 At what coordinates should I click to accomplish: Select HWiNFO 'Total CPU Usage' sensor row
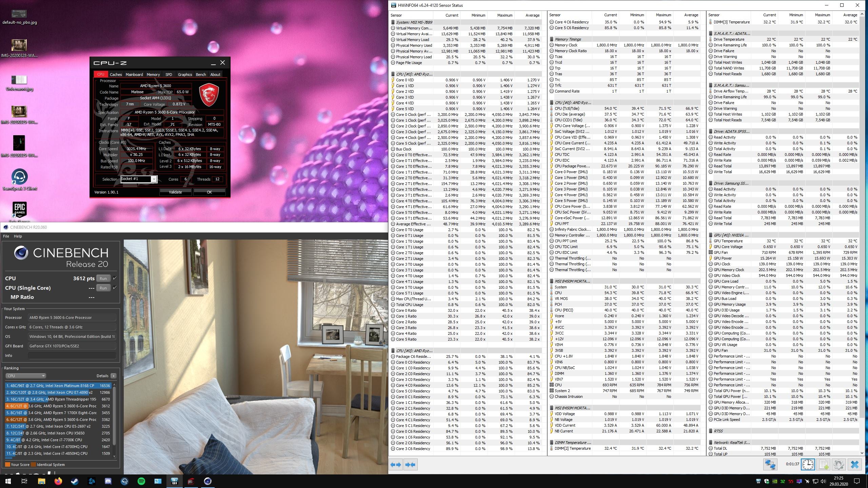coord(466,305)
